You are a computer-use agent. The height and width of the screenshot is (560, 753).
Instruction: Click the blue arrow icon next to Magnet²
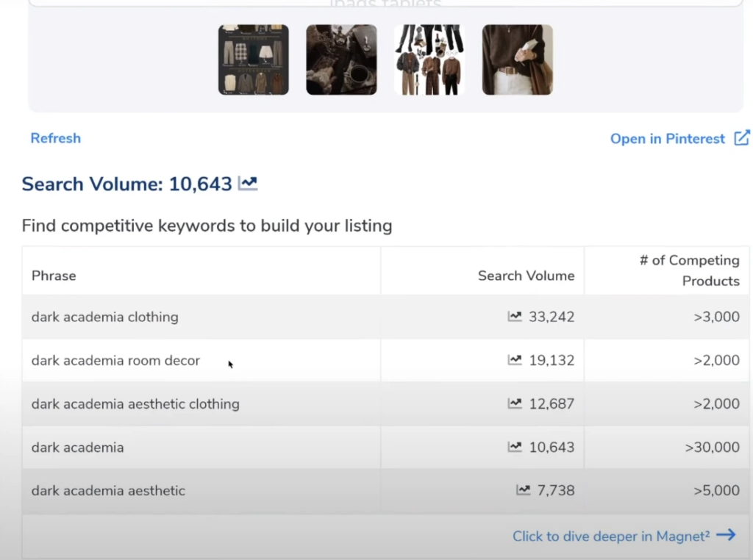[727, 535]
